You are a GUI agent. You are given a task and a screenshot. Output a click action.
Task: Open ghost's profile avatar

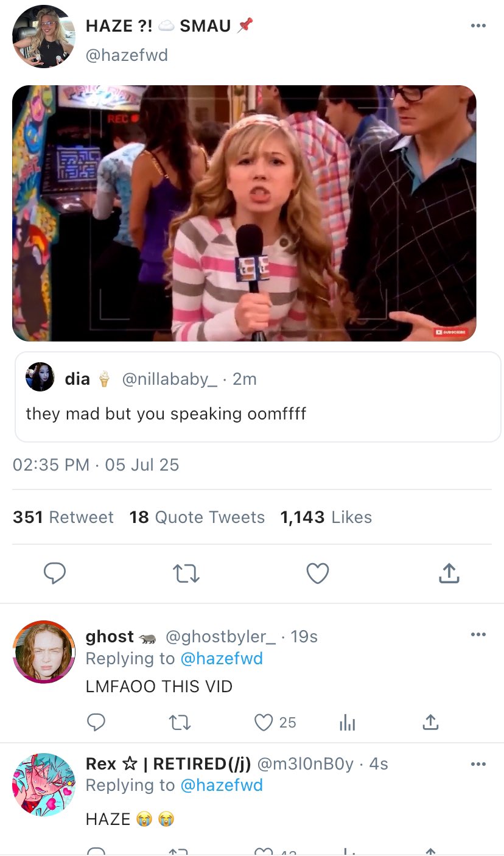[x=43, y=652]
